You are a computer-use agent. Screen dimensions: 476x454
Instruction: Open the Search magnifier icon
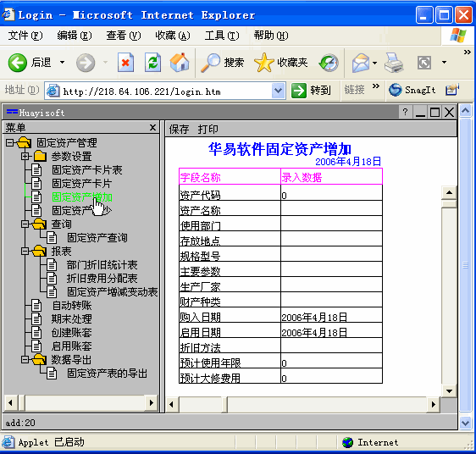(x=210, y=63)
